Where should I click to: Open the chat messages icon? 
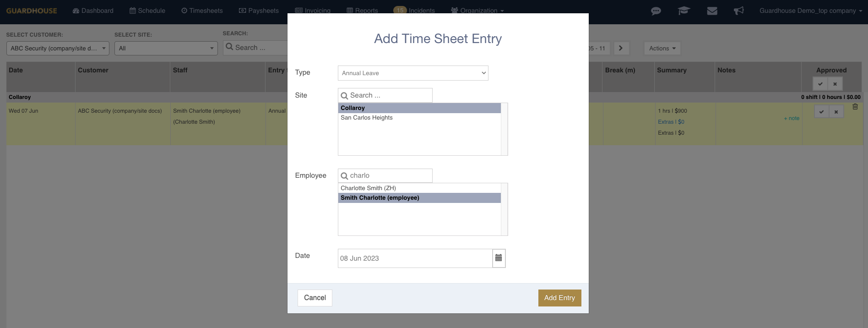click(656, 11)
